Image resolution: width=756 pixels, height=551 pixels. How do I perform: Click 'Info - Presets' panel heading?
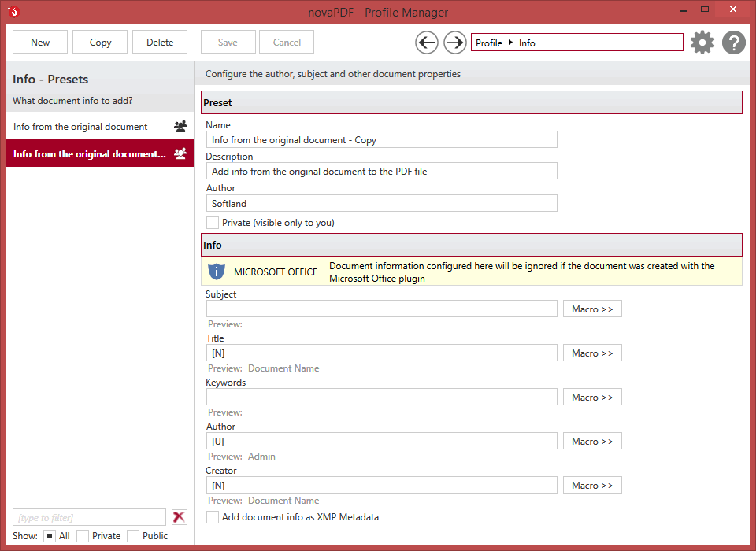(x=50, y=79)
